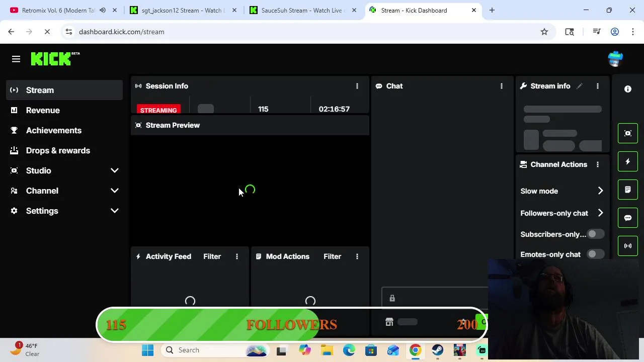Open Session Info options menu
644x362 pixels.
(357, 86)
